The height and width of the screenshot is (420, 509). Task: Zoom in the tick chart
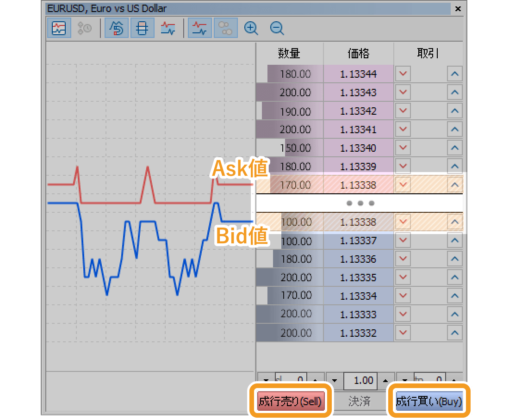pyautogui.click(x=251, y=28)
